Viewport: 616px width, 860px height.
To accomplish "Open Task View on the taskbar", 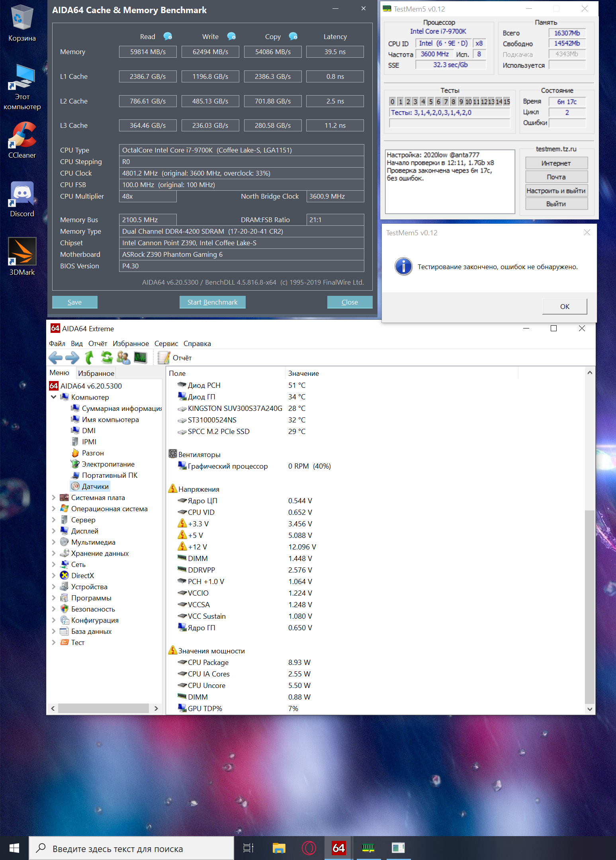I will (x=248, y=848).
